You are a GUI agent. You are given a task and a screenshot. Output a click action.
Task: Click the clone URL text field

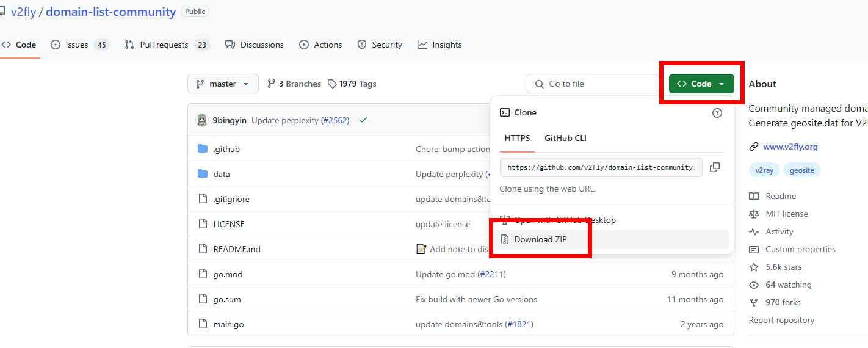point(601,167)
